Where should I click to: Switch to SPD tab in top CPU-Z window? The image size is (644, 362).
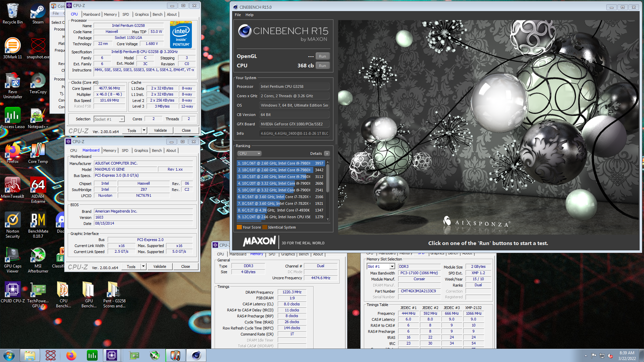125,14
